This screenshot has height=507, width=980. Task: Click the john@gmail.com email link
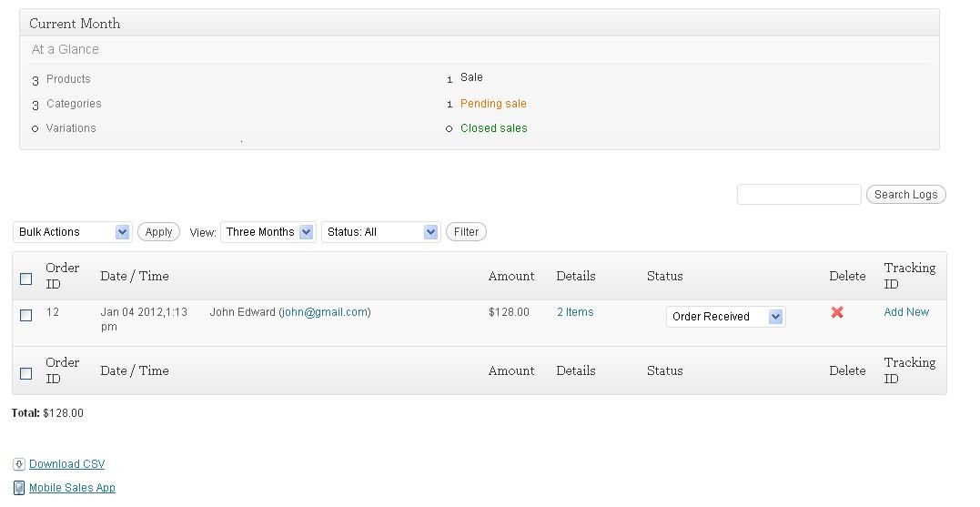coord(324,312)
